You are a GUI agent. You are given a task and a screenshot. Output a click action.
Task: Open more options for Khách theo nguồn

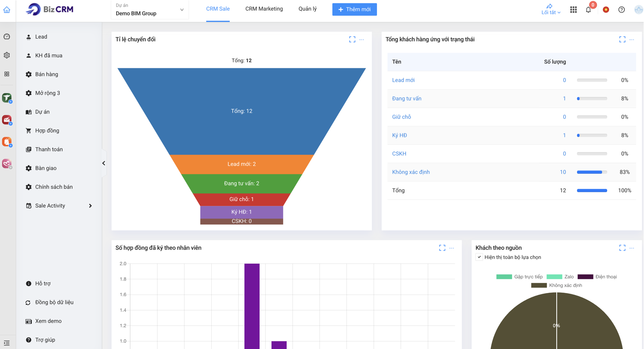coord(632,248)
